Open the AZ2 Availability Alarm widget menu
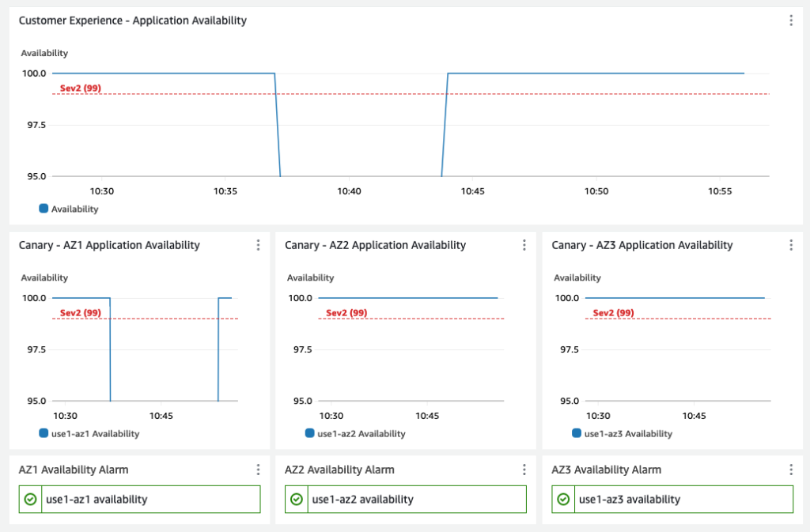 pos(524,469)
